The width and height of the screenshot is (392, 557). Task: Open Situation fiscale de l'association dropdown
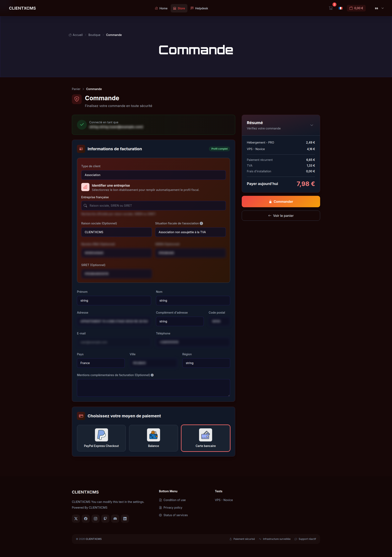(x=190, y=232)
